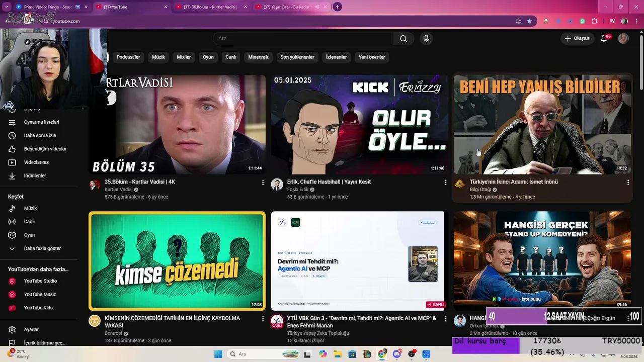Select the Müzik filter chip

pyautogui.click(x=158, y=57)
